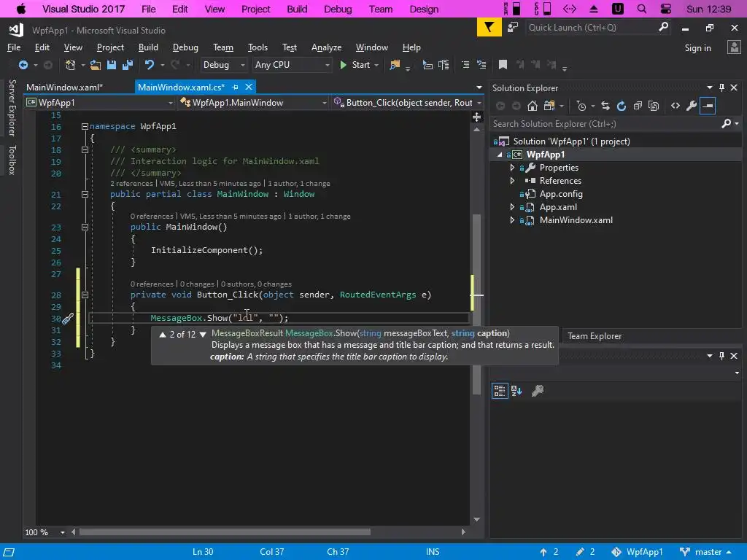Undo the last edit with Undo arrow
Image resolution: width=747 pixels, height=560 pixels.
[150, 65]
